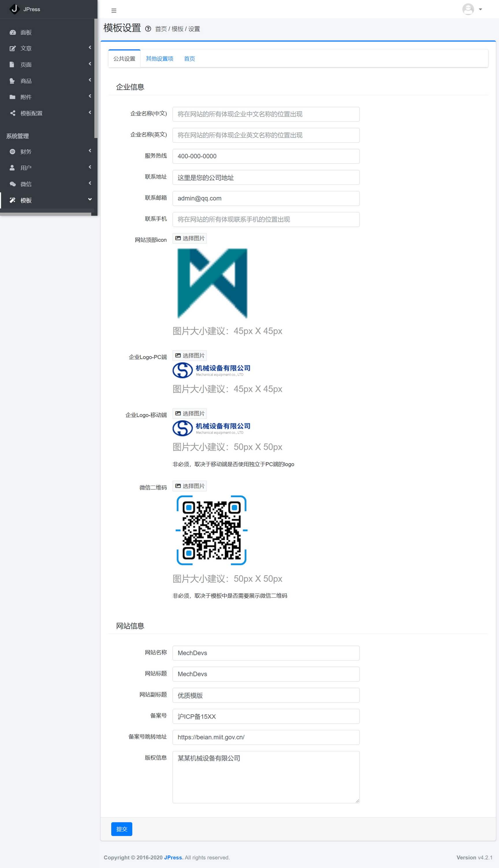
Task: Click the 微信 WeChat sidebar icon
Action: click(x=13, y=184)
